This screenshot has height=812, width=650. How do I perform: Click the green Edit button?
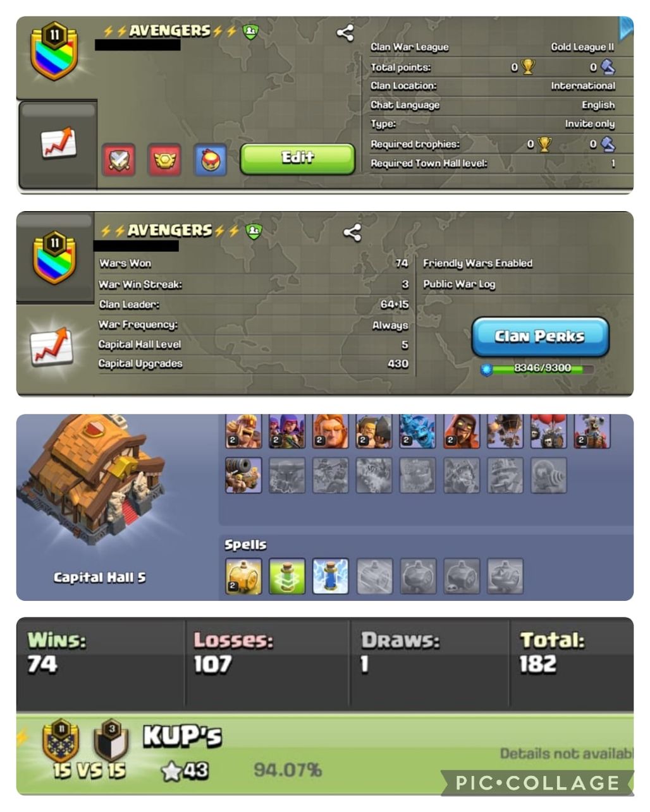297,159
